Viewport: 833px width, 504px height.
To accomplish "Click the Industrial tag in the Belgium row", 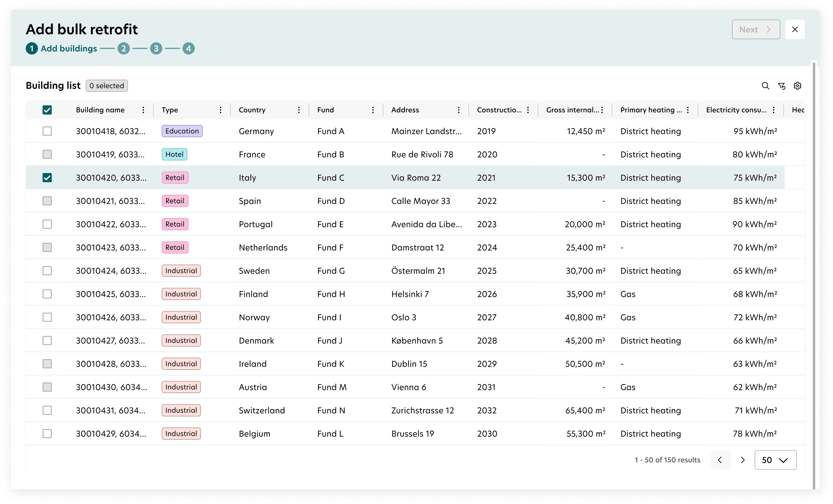I will point(181,433).
